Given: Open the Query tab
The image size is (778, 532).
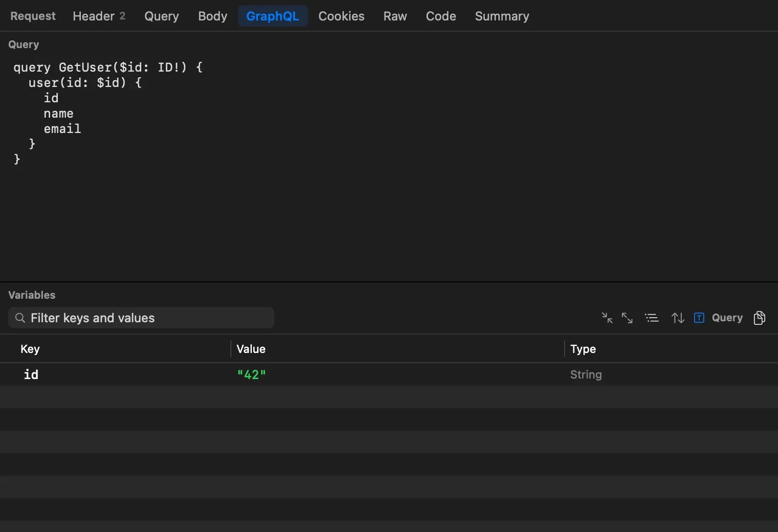Looking at the screenshot, I should (x=162, y=16).
